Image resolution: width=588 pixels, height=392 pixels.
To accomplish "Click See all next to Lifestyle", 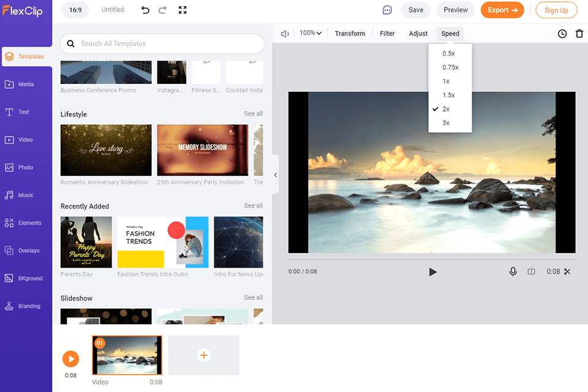I will click(x=253, y=114).
